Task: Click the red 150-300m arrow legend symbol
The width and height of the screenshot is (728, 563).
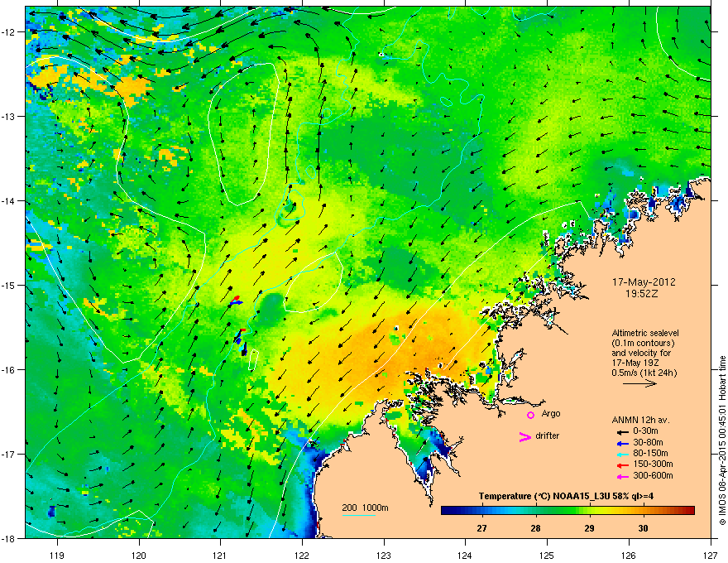Action: tap(623, 465)
